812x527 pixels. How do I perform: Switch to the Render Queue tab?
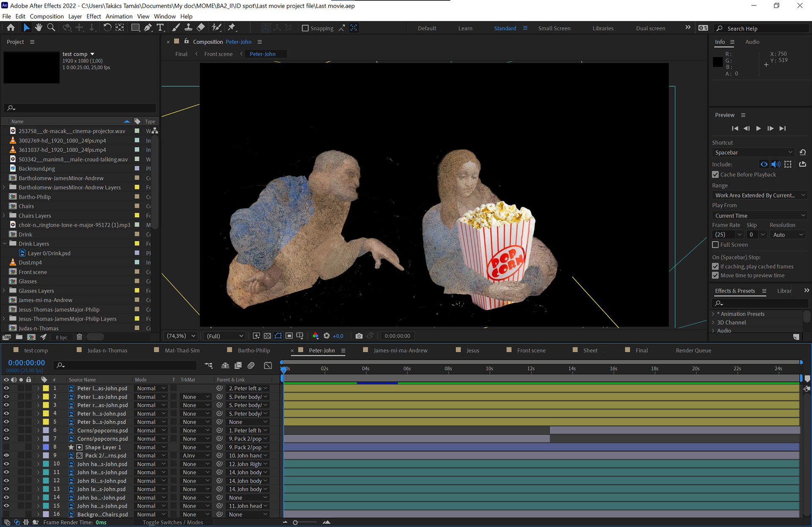pyautogui.click(x=693, y=350)
